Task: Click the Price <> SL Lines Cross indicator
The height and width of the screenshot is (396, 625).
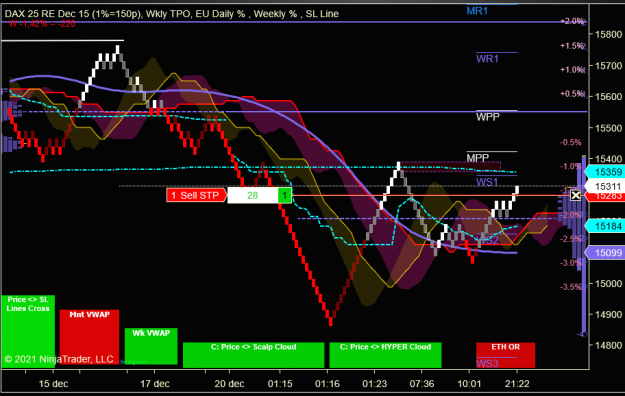Action: [28, 331]
